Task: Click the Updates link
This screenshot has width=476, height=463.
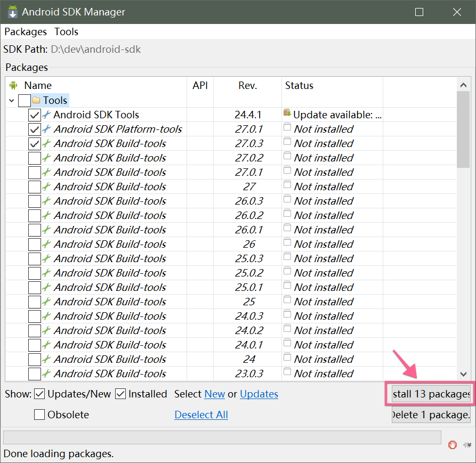Action: (x=259, y=394)
